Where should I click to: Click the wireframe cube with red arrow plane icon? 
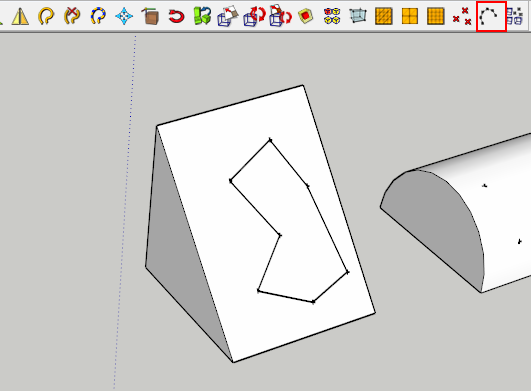click(x=228, y=16)
